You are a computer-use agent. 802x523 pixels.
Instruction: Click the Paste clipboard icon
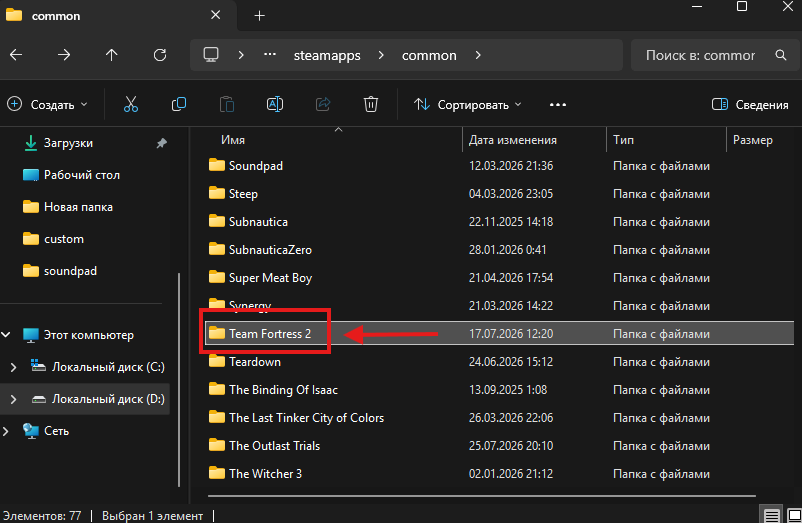227,104
